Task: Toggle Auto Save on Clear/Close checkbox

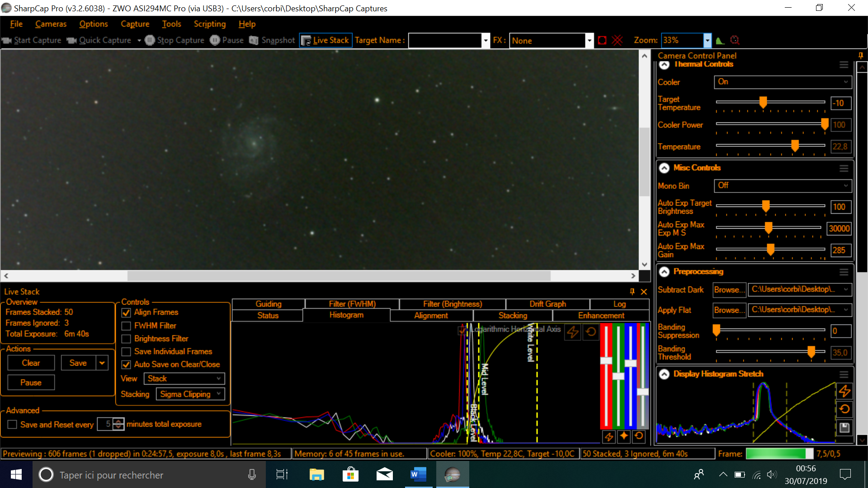Action: pyautogui.click(x=126, y=365)
